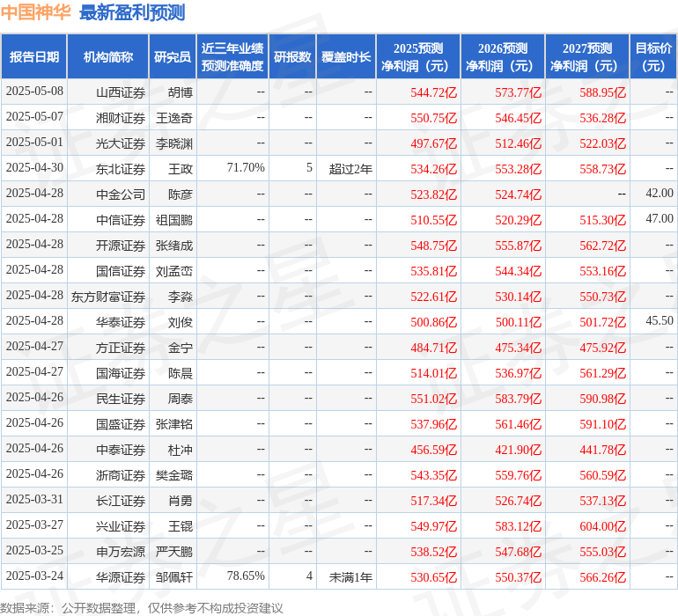
Task: Click the 71.70% accuracy value
Action: point(246,167)
